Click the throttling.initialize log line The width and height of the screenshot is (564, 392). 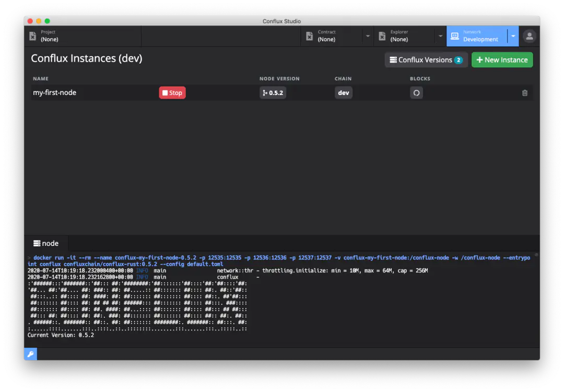click(228, 270)
